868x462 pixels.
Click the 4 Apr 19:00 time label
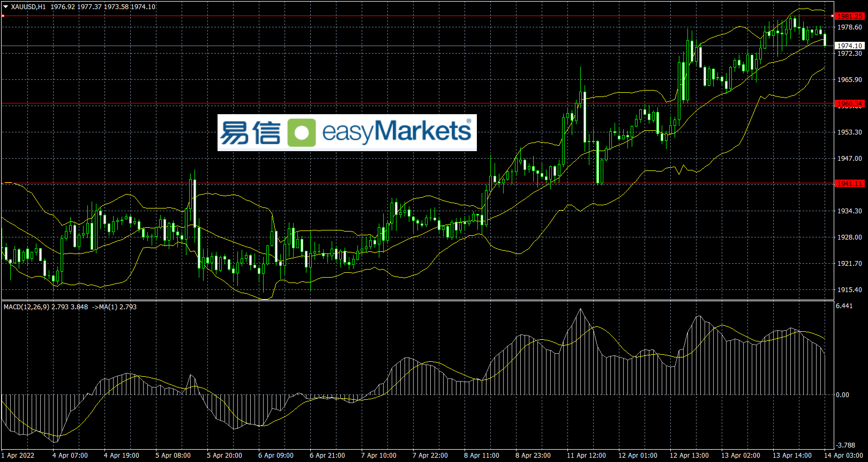(x=122, y=456)
